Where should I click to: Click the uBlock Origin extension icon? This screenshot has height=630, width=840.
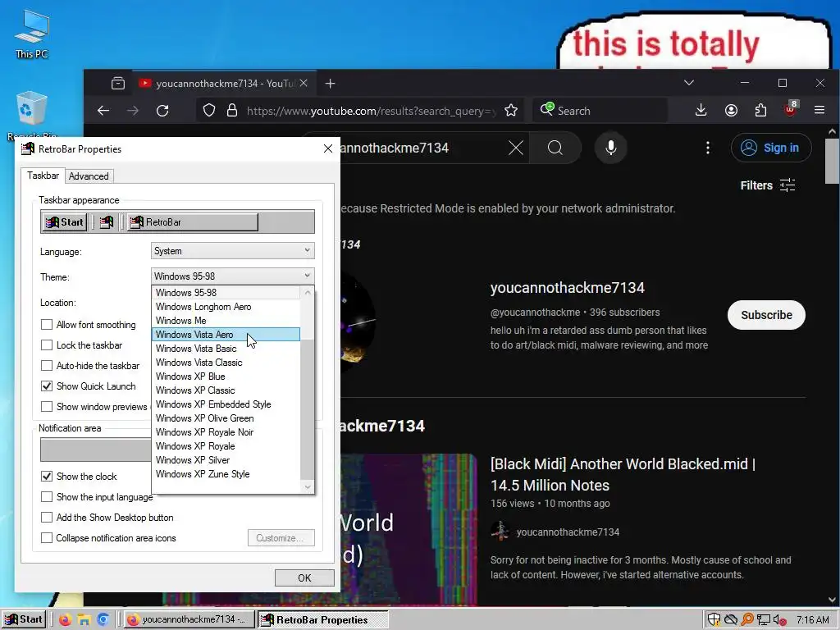(790, 109)
